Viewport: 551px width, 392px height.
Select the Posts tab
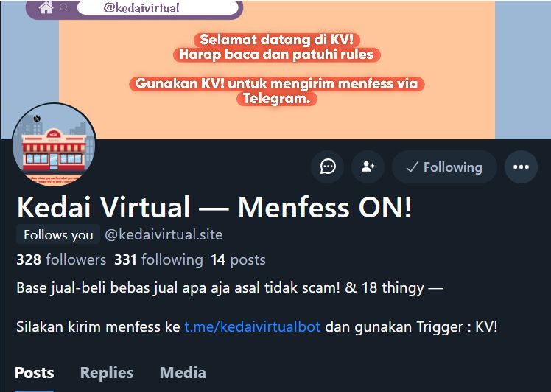pyautogui.click(x=35, y=373)
